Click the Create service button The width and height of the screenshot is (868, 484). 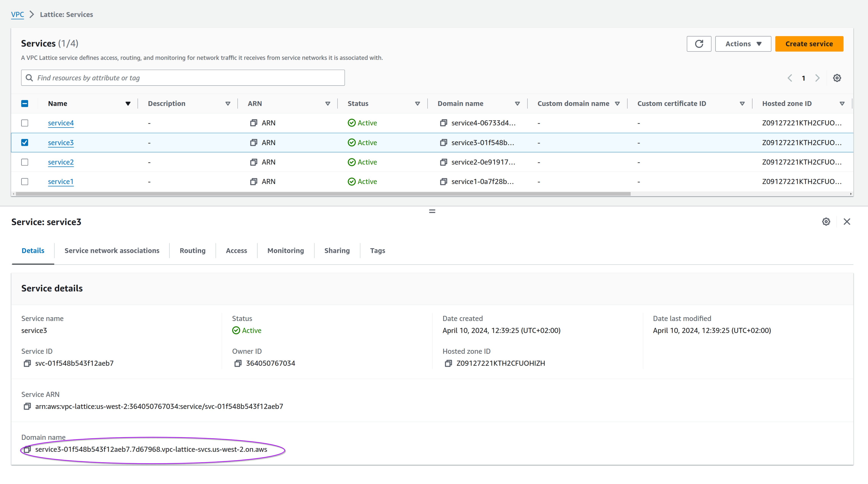pyautogui.click(x=809, y=44)
